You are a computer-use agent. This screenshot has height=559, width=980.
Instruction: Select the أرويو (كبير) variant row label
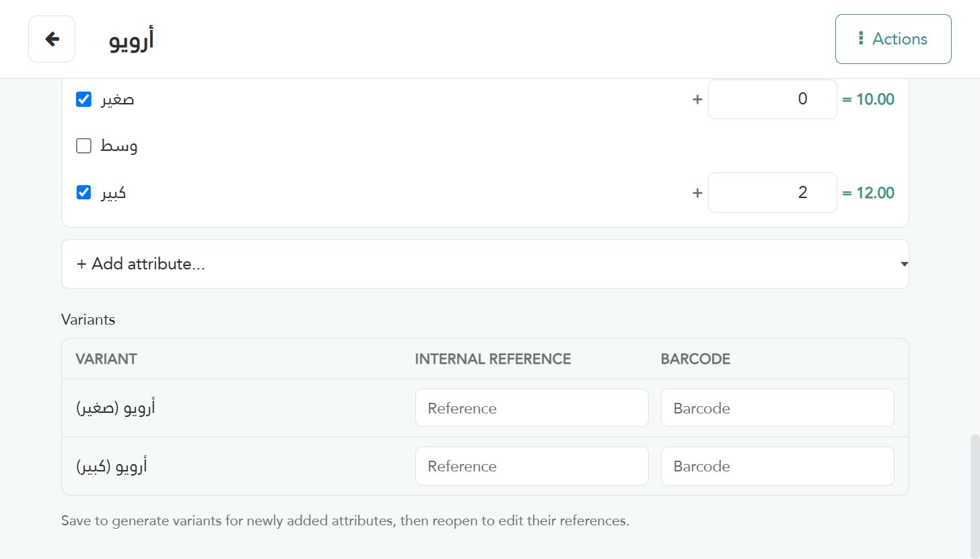(x=111, y=466)
